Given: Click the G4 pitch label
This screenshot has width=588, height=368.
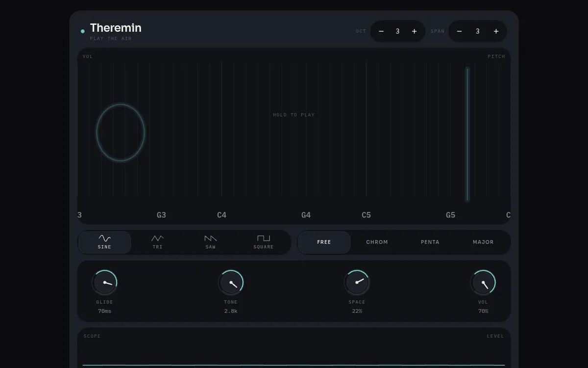Looking at the screenshot, I should 306,215.
